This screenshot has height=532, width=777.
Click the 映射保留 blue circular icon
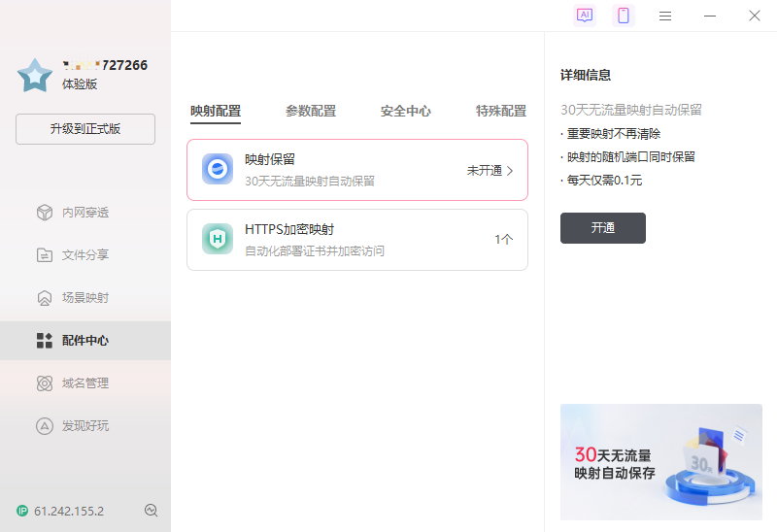click(218, 169)
